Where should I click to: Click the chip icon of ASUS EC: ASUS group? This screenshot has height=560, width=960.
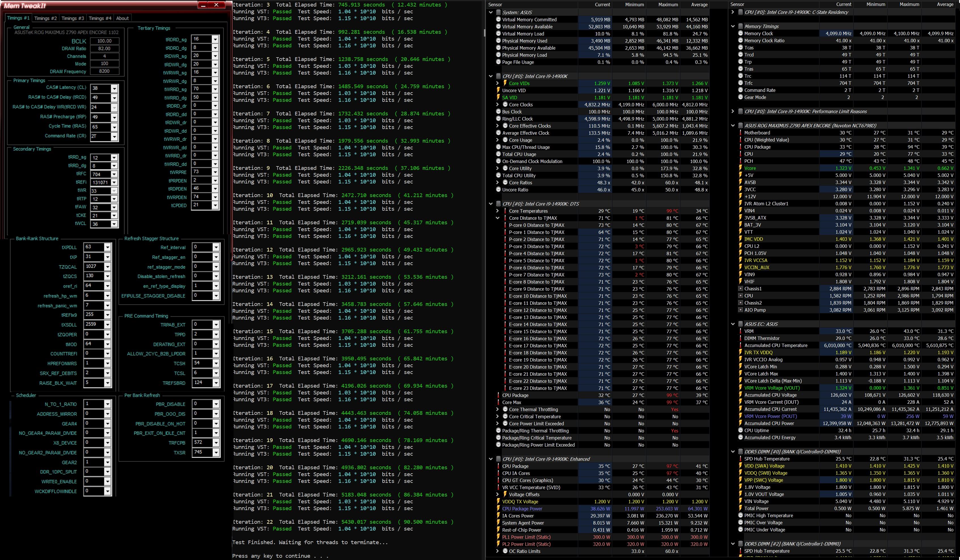click(740, 324)
